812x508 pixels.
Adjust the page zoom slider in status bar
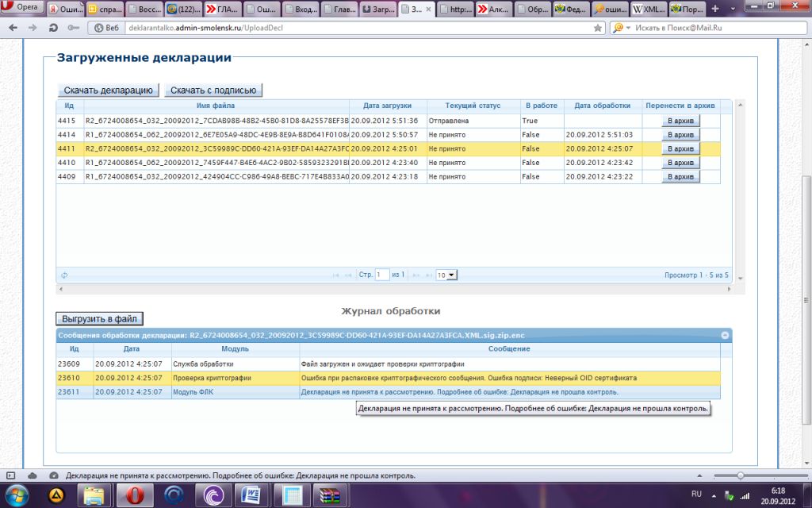click(x=740, y=475)
